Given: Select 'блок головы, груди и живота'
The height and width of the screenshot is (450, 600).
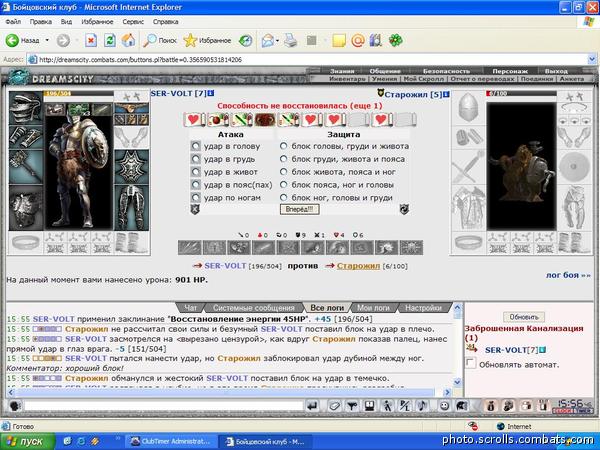Looking at the screenshot, I should pos(284,146).
